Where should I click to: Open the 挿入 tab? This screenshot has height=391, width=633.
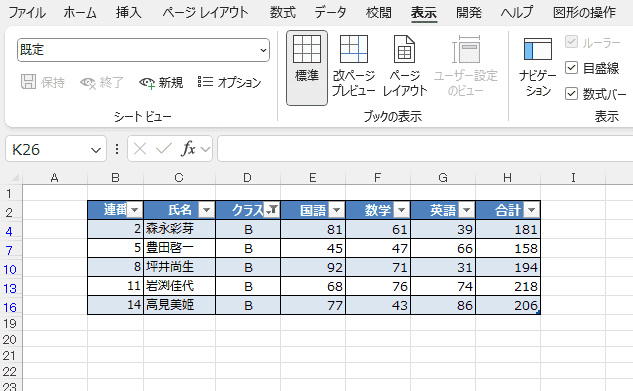pos(129,13)
